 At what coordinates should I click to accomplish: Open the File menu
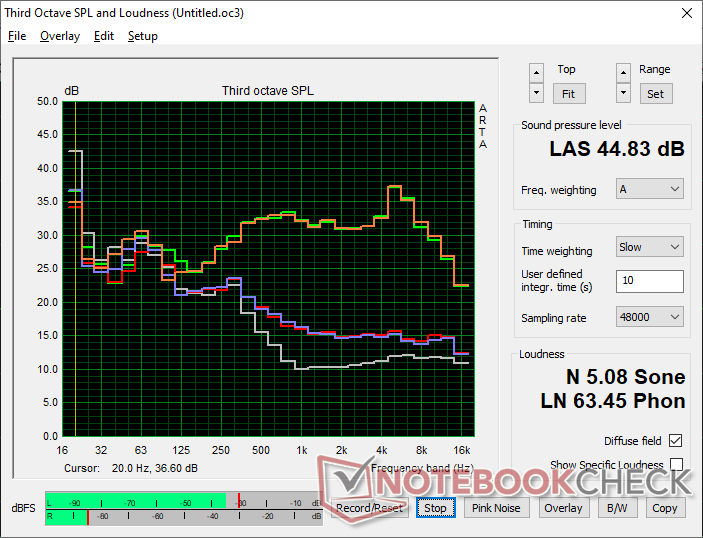tap(17, 36)
